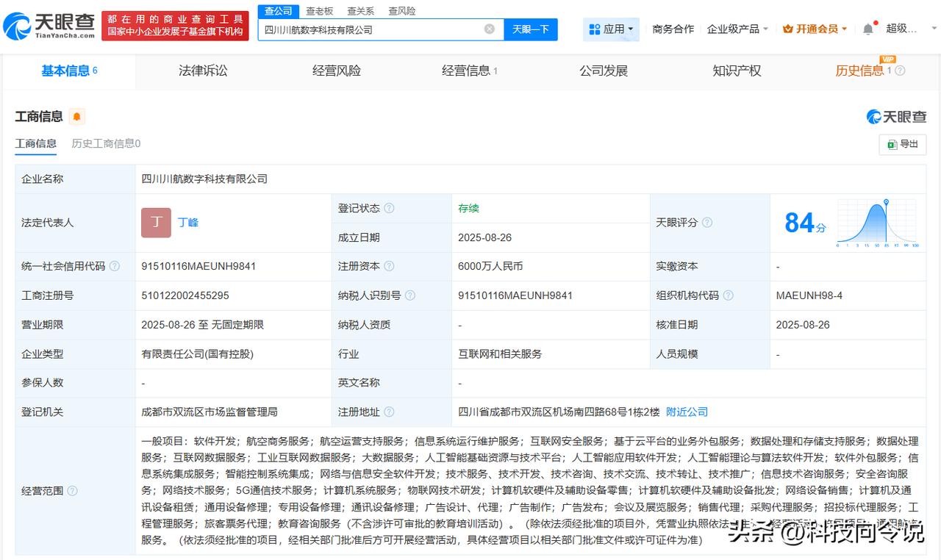
Task: Switch to 知识产权 tab
Action: pos(737,71)
